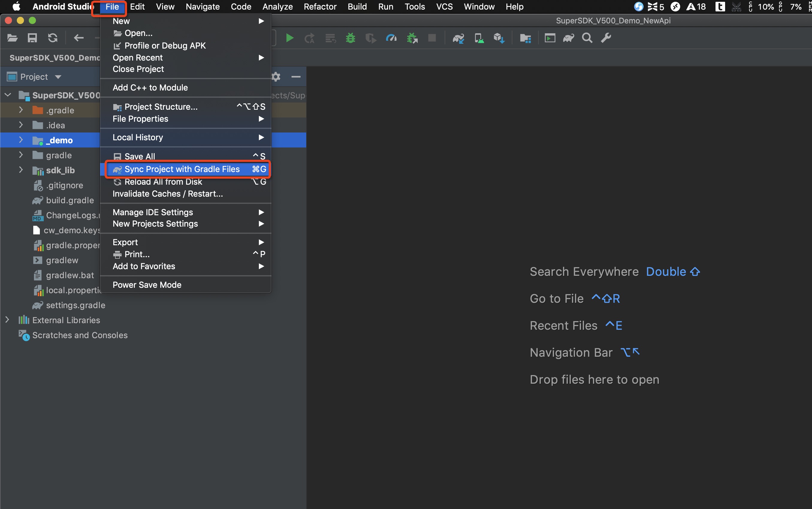812x509 pixels.
Task: Open Manage IDE Settings submenu
Action: [x=186, y=212]
